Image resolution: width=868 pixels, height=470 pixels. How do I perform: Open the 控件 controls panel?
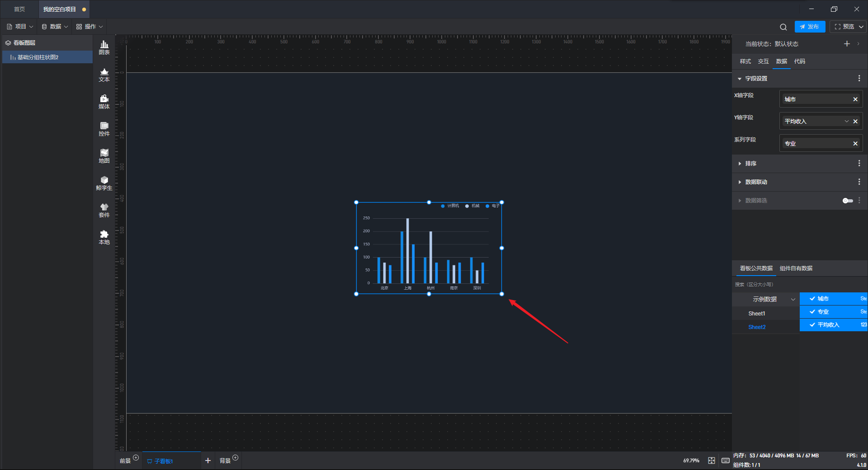click(x=104, y=129)
